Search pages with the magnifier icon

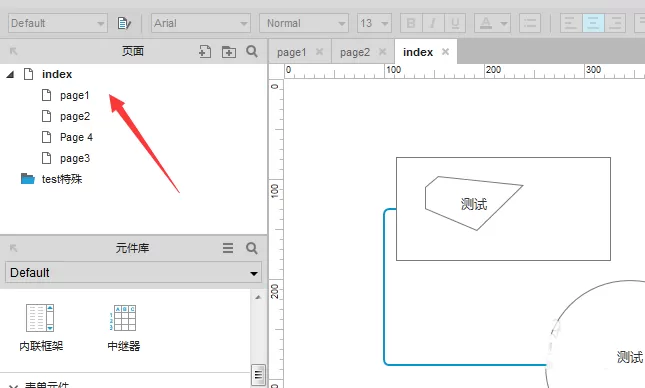(x=252, y=51)
